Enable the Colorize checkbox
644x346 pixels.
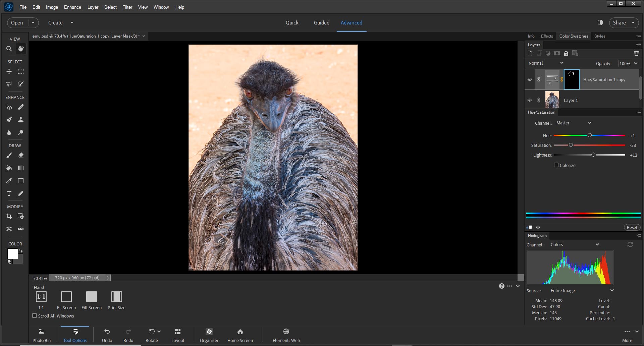click(x=556, y=165)
